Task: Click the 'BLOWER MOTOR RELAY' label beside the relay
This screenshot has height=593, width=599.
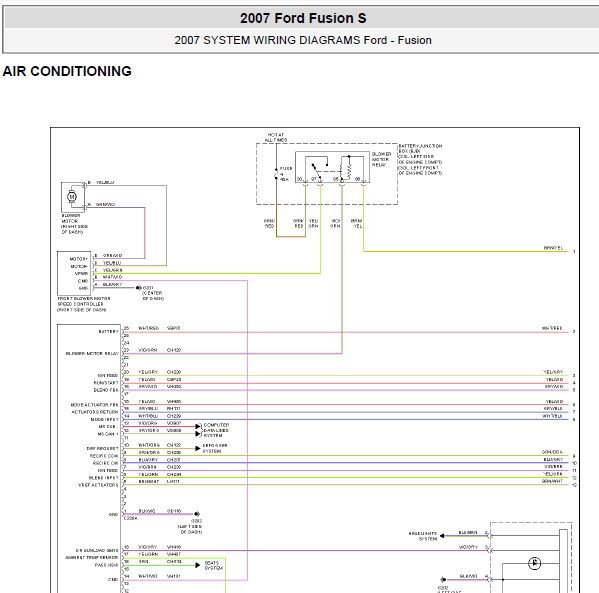Action: 381,159
